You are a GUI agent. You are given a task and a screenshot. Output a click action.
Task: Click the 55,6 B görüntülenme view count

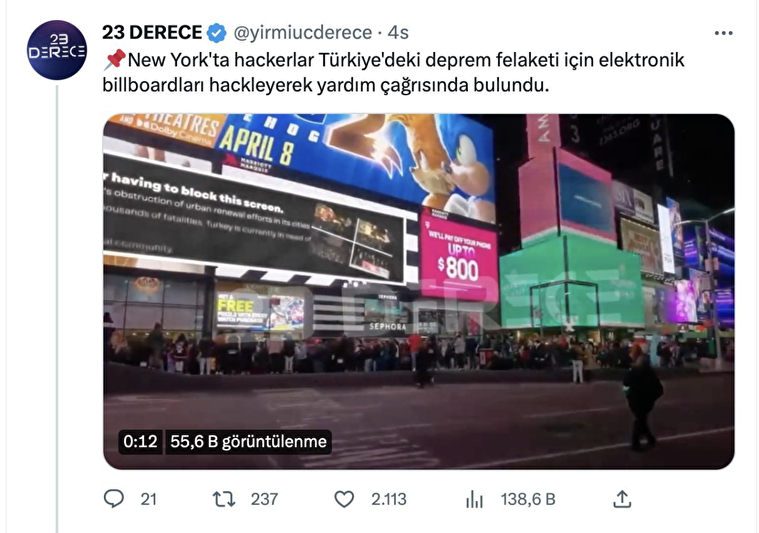click(x=248, y=442)
